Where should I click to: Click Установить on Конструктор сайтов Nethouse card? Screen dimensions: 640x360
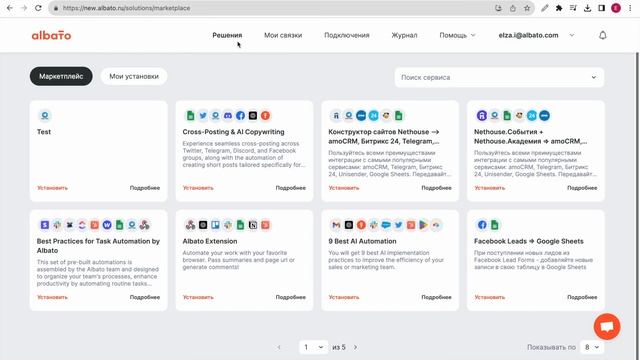344,188
